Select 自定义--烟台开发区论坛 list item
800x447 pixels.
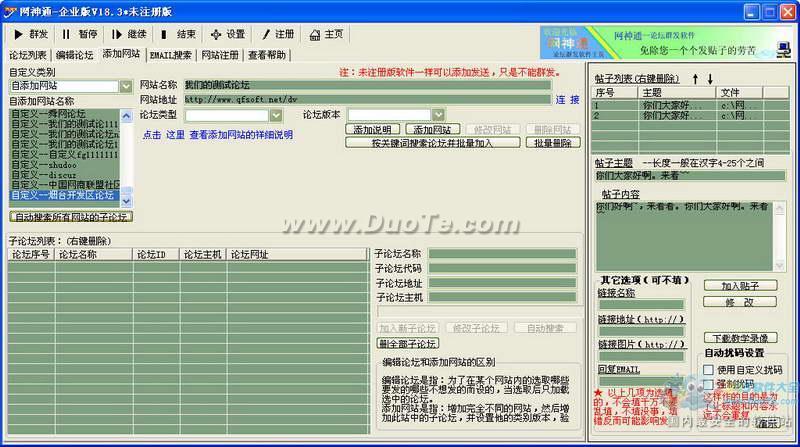click(x=65, y=195)
